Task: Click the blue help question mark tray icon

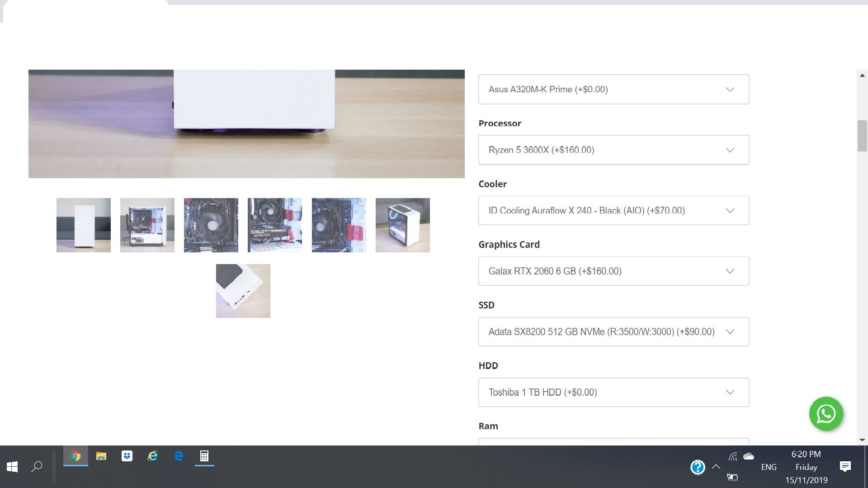Action: point(698,467)
